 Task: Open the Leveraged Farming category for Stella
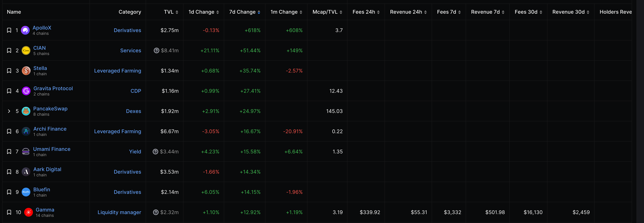(117, 71)
